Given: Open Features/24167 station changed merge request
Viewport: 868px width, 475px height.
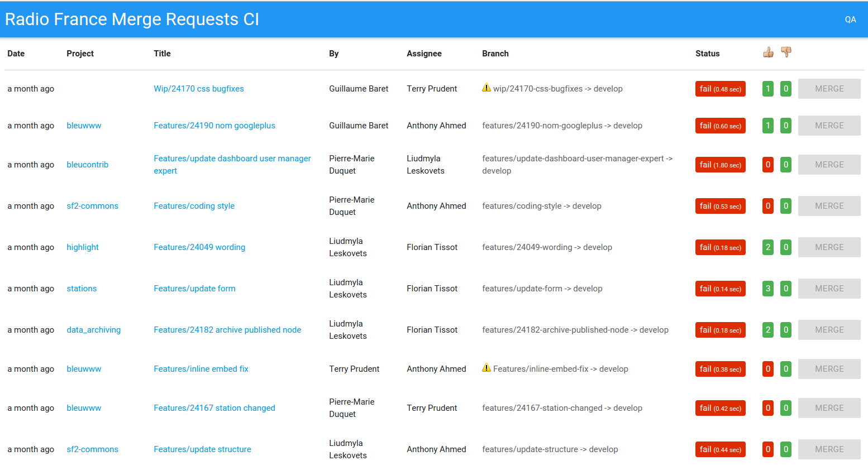Looking at the screenshot, I should pyautogui.click(x=214, y=408).
